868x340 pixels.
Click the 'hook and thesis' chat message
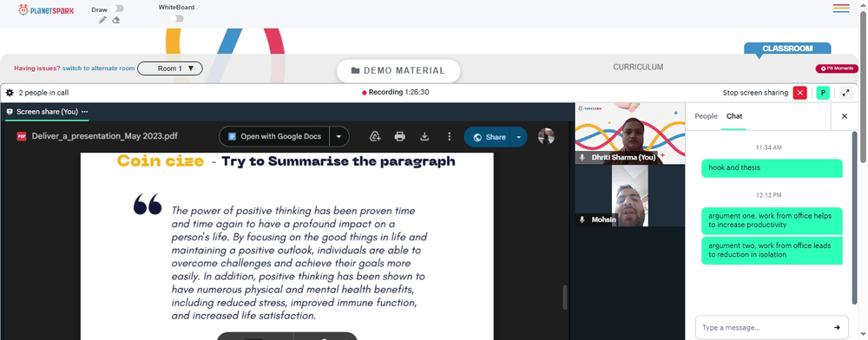(x=772, y=168)
